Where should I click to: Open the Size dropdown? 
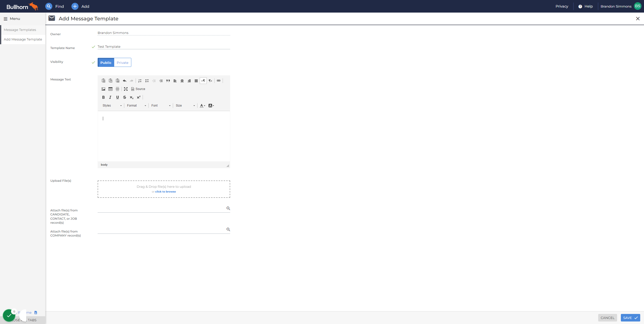pyautogui.click(x=185, y=106)
